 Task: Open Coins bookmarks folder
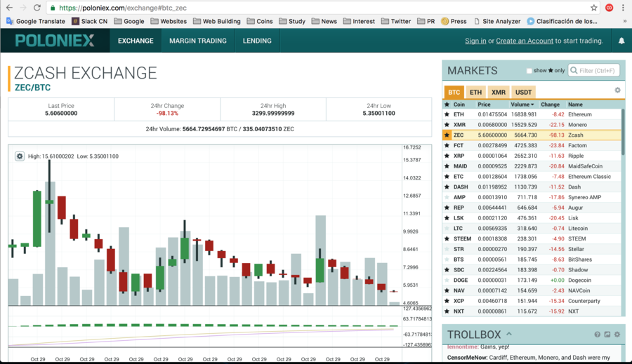point(260,21)
